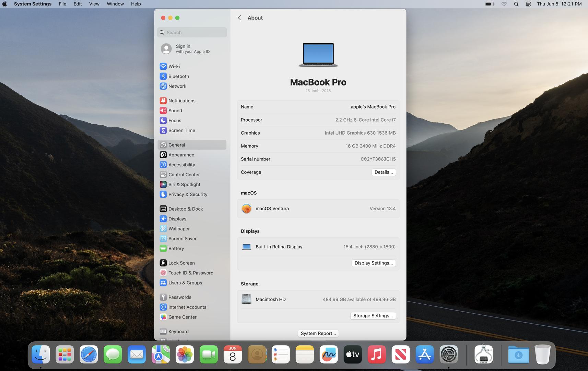
Task: Click Spotlight search in menu bar
Action: coord(516,4)
